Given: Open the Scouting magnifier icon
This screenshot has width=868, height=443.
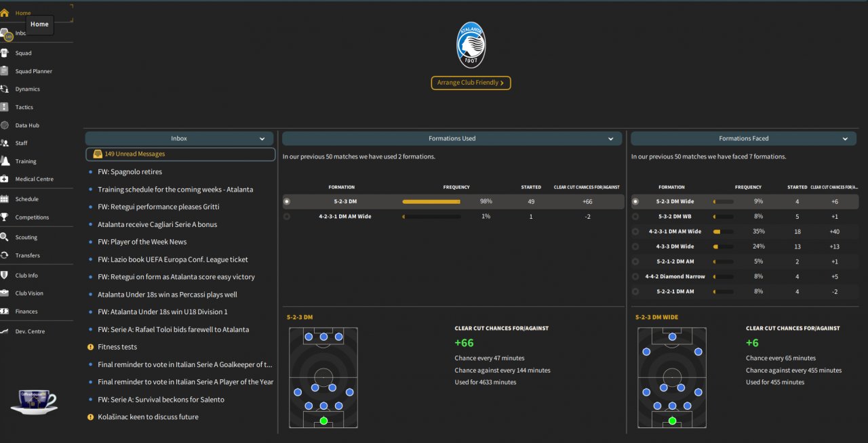Looking at the screenshot, I should pyautogui.click(x=4, y=237).
